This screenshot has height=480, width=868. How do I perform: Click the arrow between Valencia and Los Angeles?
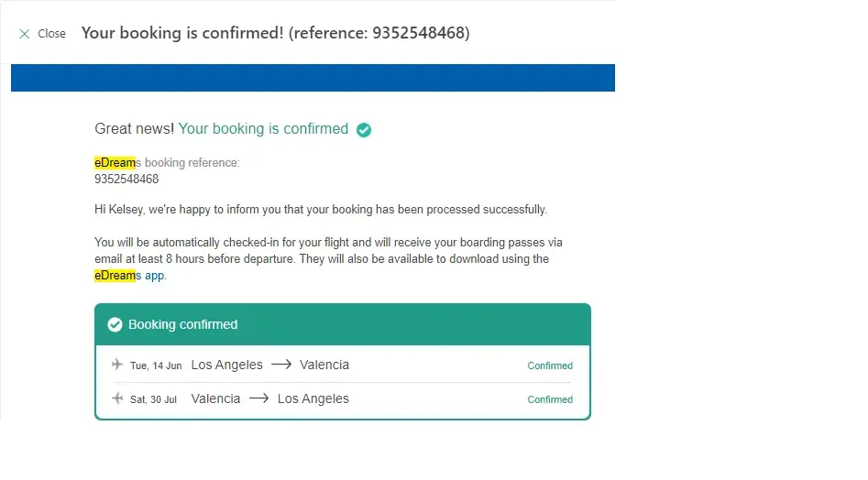coord(259,398)
